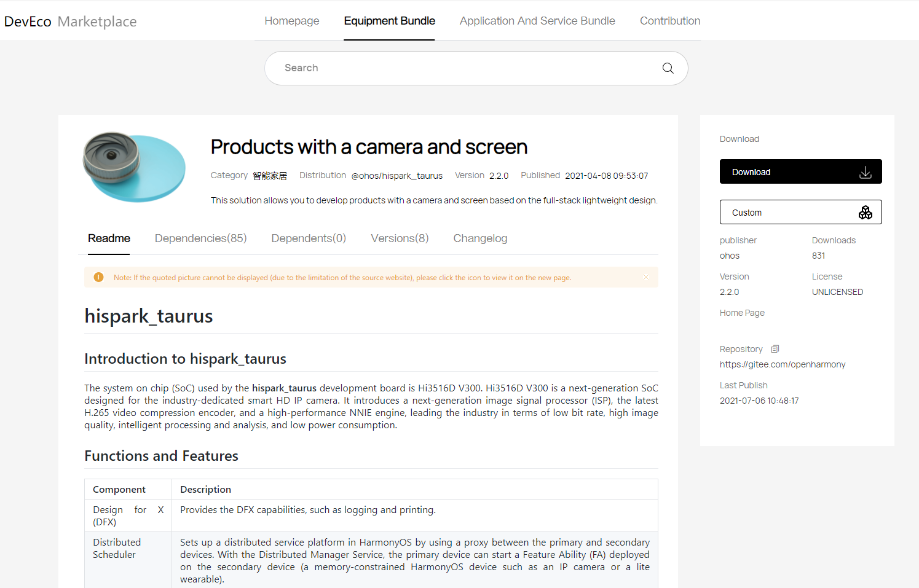Click Version value 2.2.0 in sidebar

point(729,292)
